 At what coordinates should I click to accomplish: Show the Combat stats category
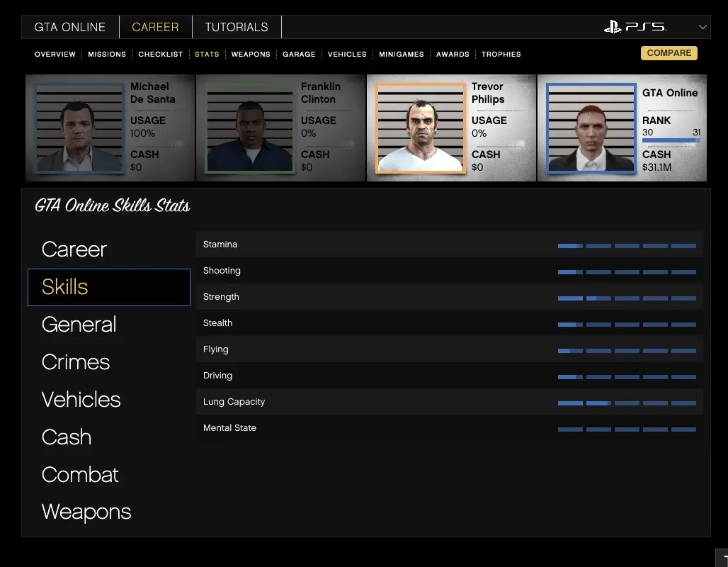pos(80,475)
